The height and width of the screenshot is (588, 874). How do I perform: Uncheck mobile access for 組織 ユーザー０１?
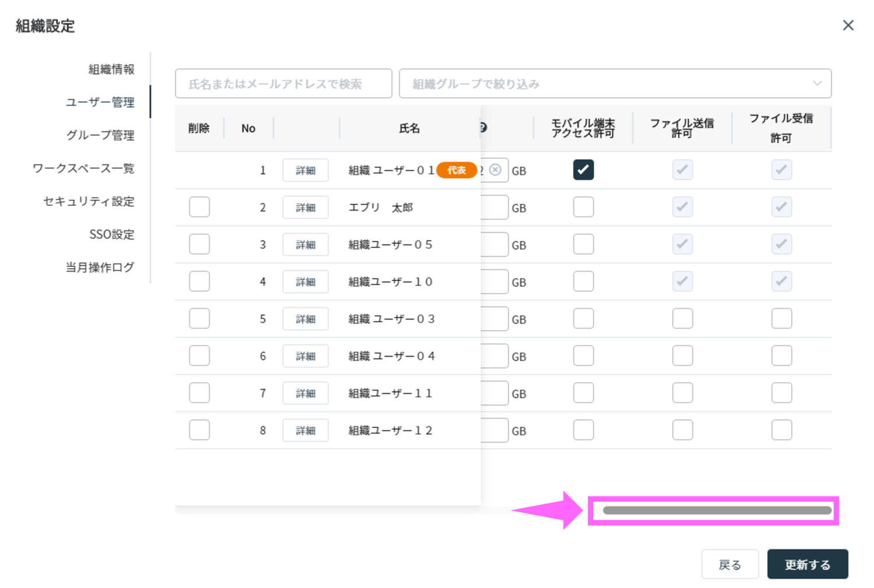click(x=583, y=170)
